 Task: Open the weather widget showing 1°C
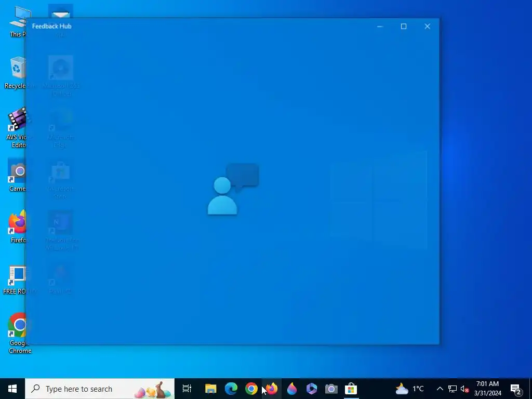(x=409, y=389)
